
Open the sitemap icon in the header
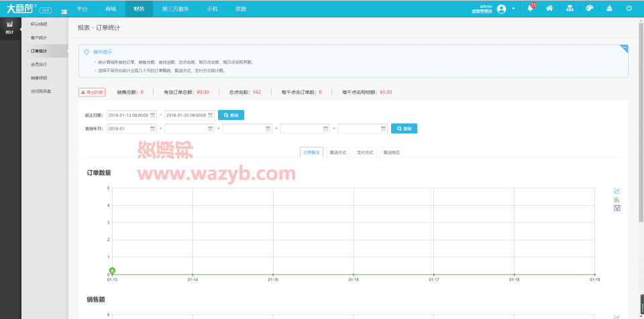click(x=570, y=8)
